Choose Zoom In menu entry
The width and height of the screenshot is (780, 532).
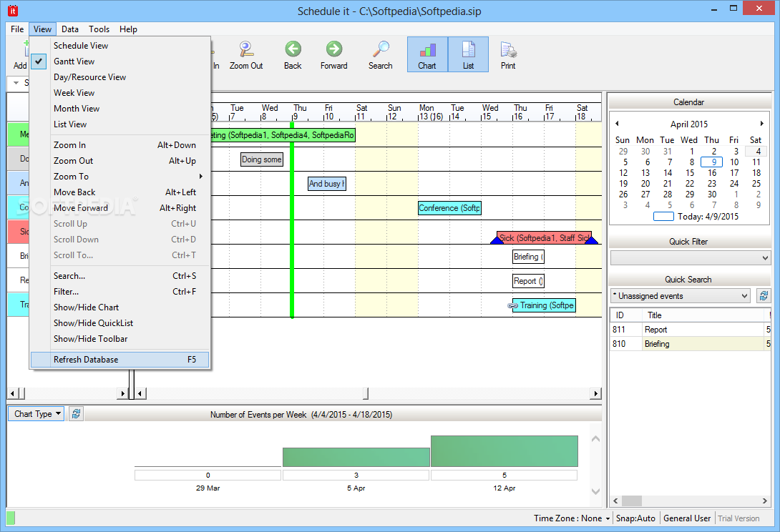120,145
